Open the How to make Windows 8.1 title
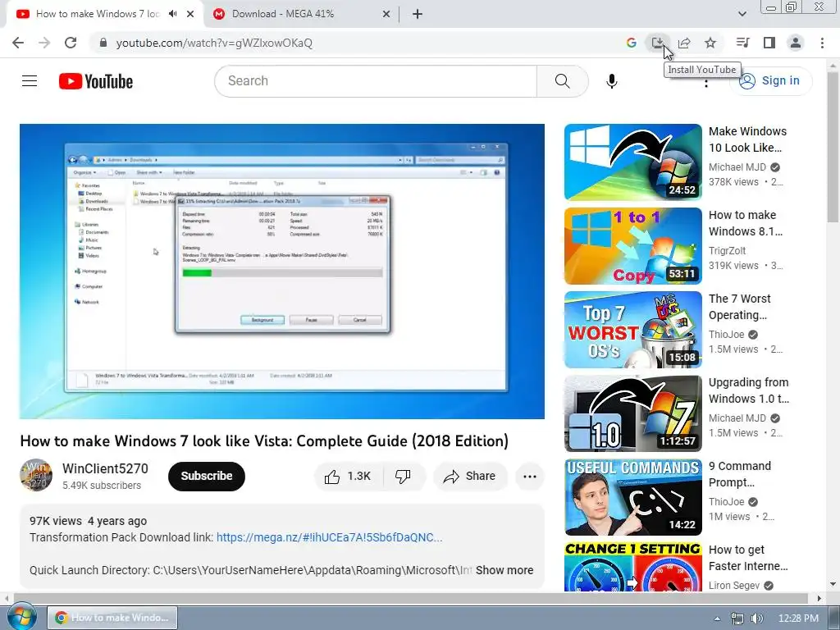840x630 pixels. pyautogui.click(x=745, y=223)
